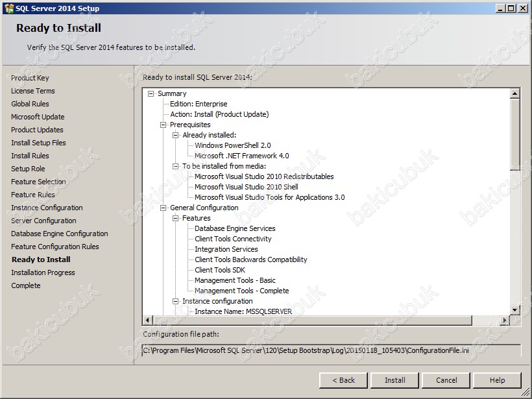The height and width of the screenshot is (399, 532).
Task: Select the General Configuration label
Action: pos(204,208)
